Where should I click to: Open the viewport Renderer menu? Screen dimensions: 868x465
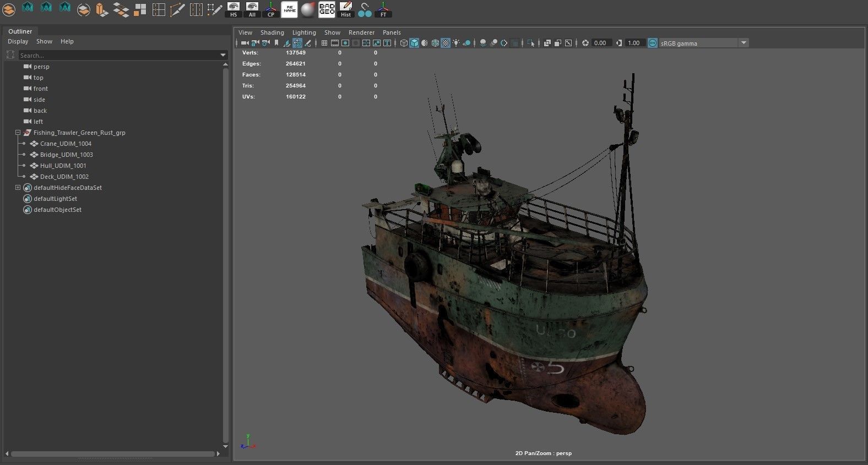[361, 32]
